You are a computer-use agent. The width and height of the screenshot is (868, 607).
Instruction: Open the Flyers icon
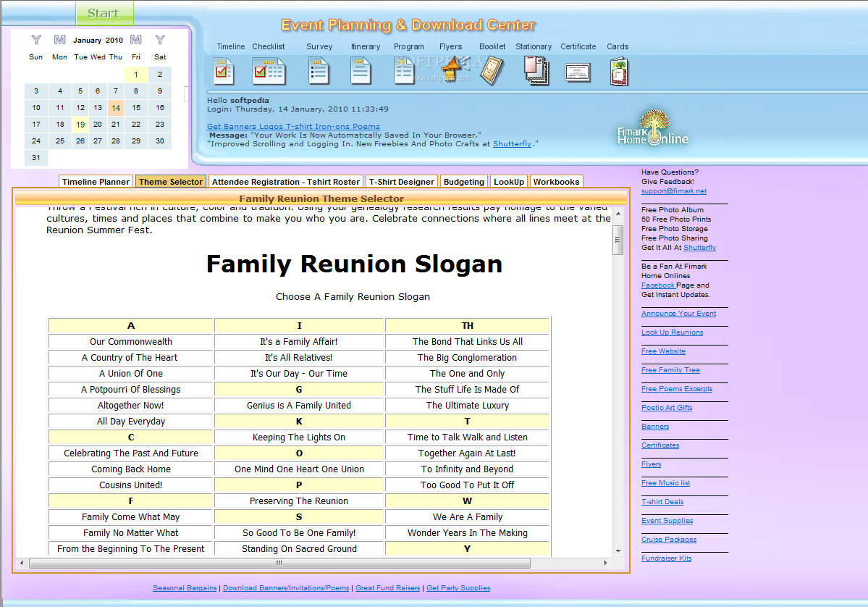[x=451, y=70]
